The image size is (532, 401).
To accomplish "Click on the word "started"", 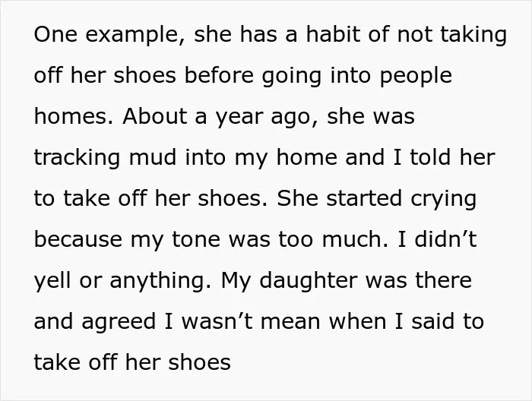I will pos(364,198).
